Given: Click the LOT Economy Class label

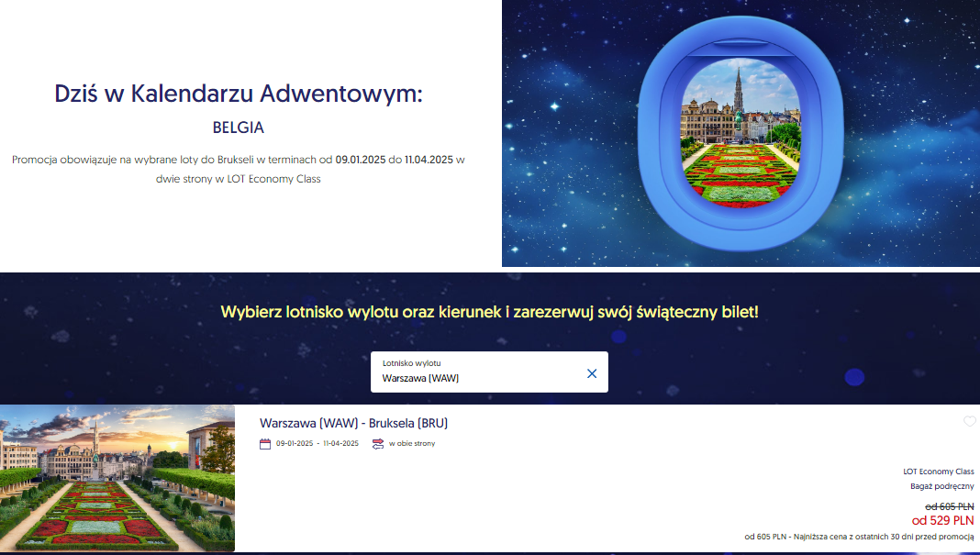Looking at the screenshot, I should tap(938, 472).
